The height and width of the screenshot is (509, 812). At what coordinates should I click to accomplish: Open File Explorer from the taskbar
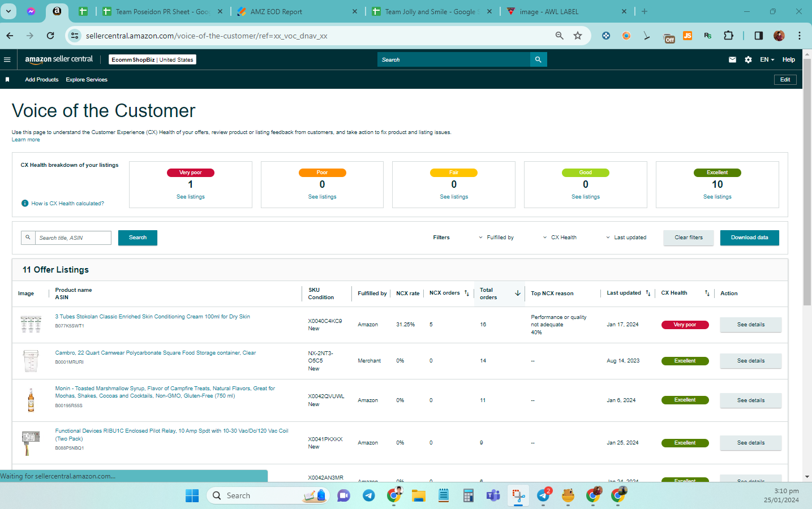coord(419,495)
